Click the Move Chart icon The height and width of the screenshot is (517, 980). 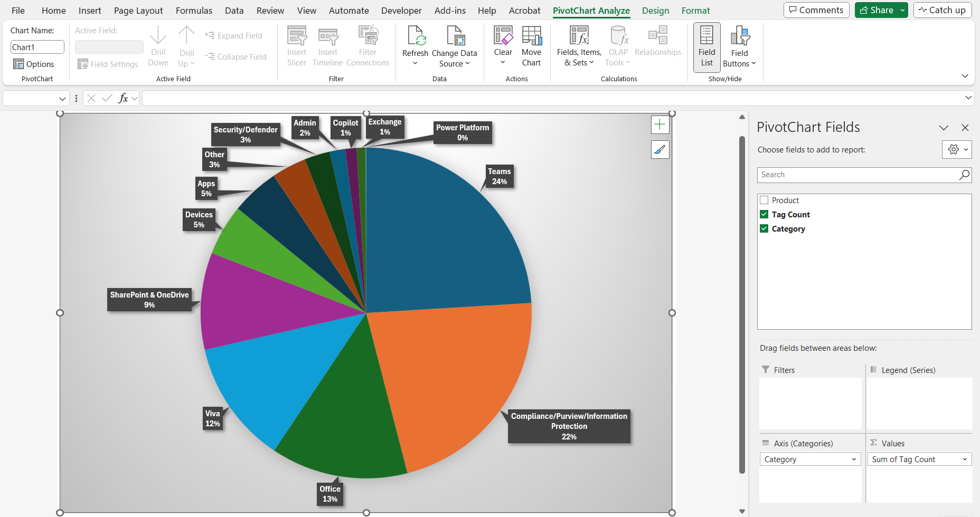pyautogui.click(x=531, y=36)
